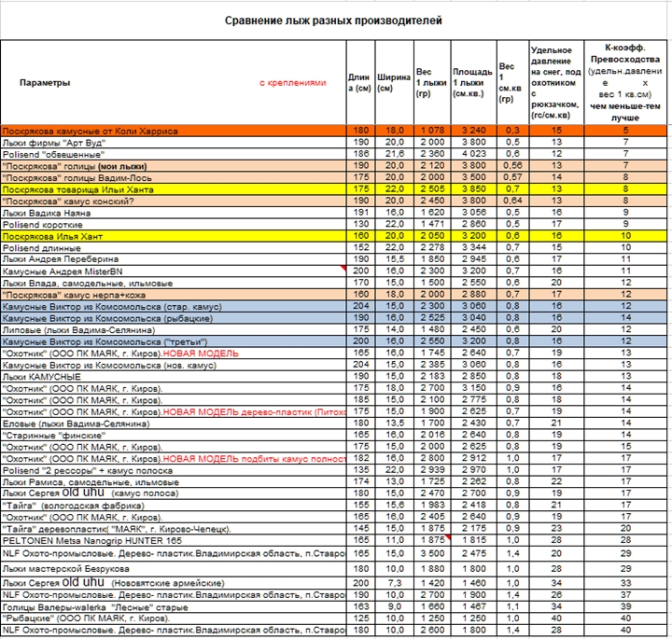This screenshot has height=639, width=672.
Task: Select the "К-коэфф. Превосходства" column header
Action: [x=624, y=83]
